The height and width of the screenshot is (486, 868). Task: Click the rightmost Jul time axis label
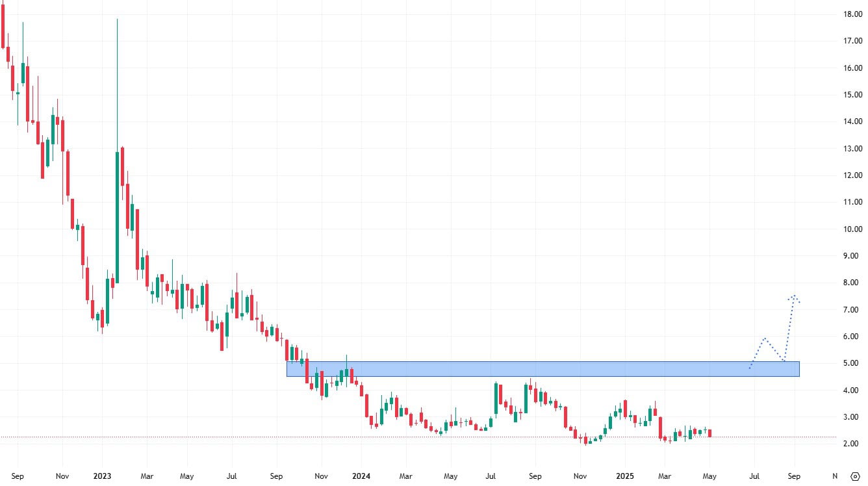(755, 476)
